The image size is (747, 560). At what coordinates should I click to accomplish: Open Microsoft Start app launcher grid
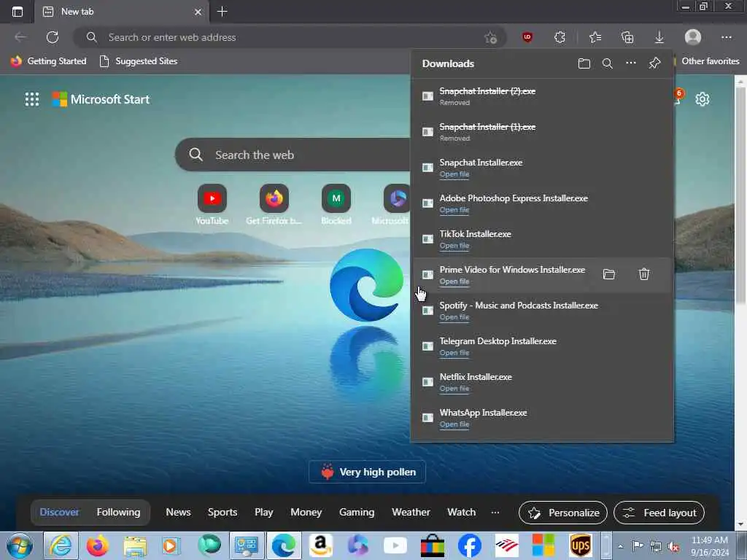[32, 99]
